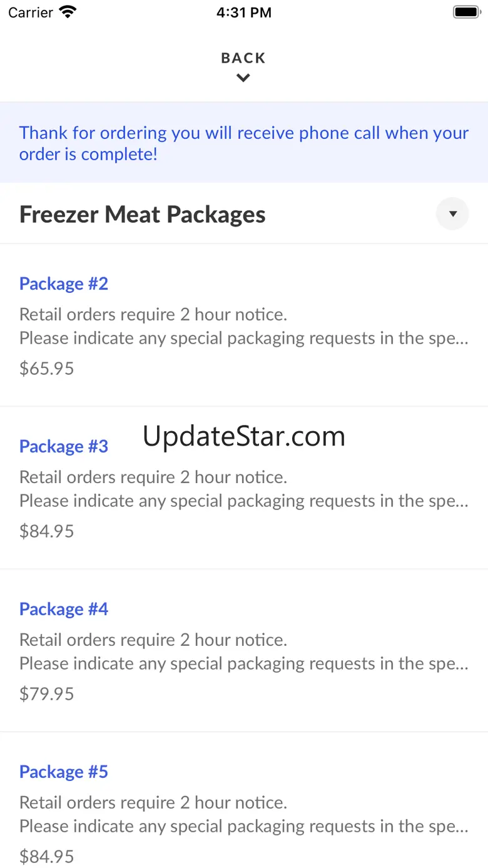Tap the 4:31 PM clock in status bar
This screenshot has height=868, width=488.
244,13
